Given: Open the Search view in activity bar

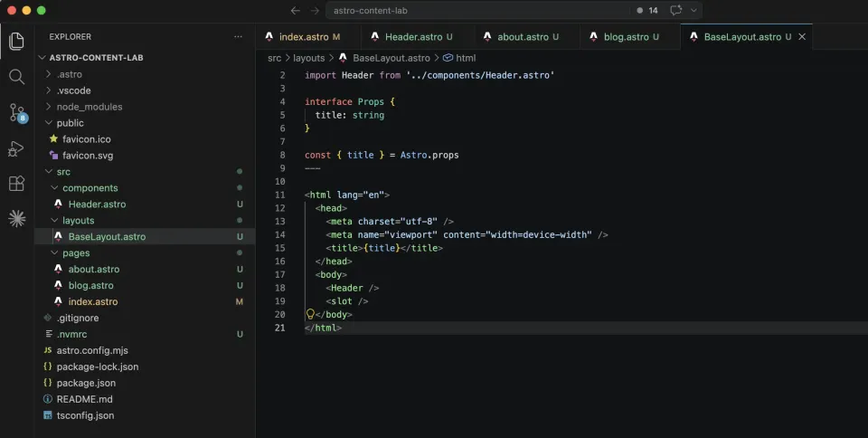Looking at the screenshot, I should [16, 76].
